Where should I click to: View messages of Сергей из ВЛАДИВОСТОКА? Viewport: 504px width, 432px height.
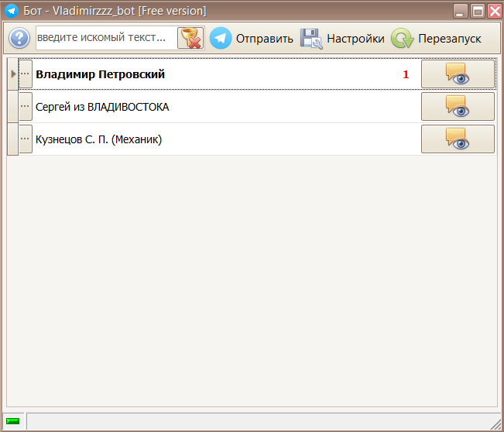pyautogui.click(x=458, y=106)
